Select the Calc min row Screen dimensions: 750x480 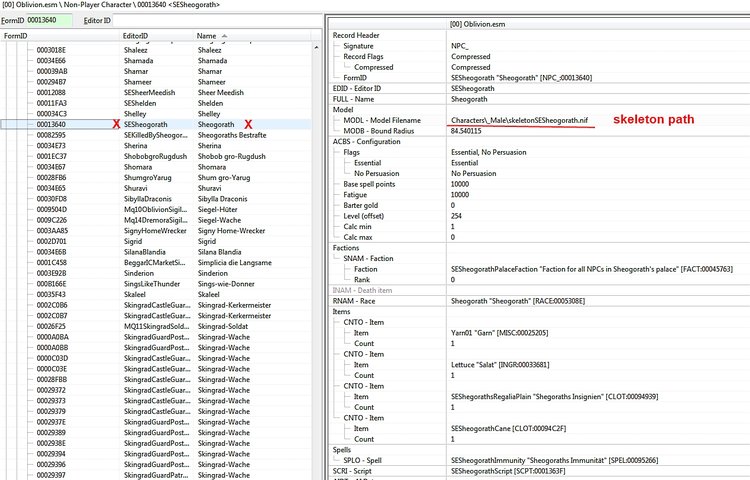(539, 227)
